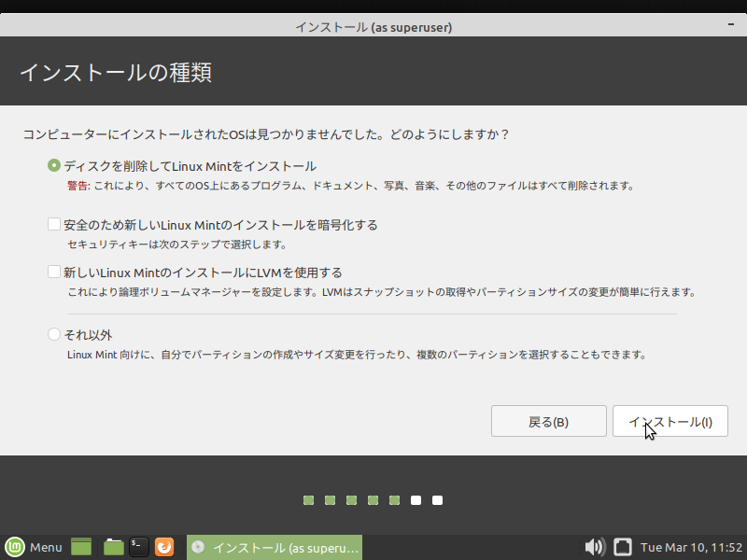Click the Show Desktop taskbar icon
The width and height of the screenshot is (747, 560).
tap(81, 547)
